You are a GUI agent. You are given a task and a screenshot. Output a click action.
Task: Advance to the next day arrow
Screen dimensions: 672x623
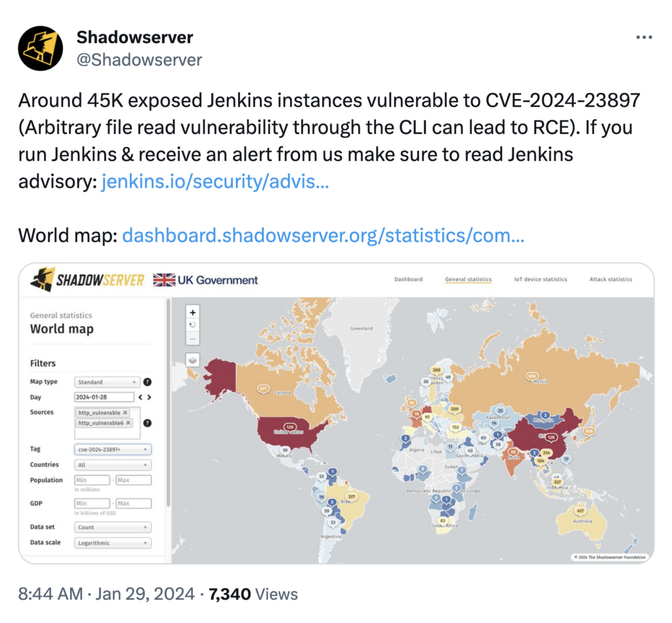pyautogui.click(x=150, y=397)
